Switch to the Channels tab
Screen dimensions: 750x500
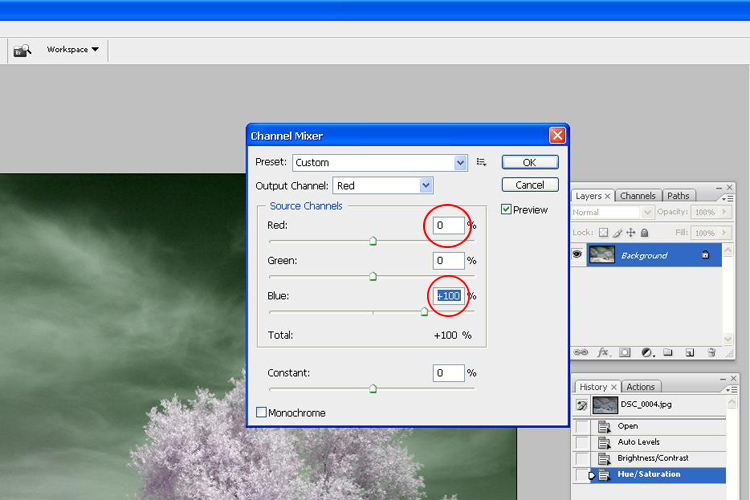pyautogui.click(x=637, y=196)
